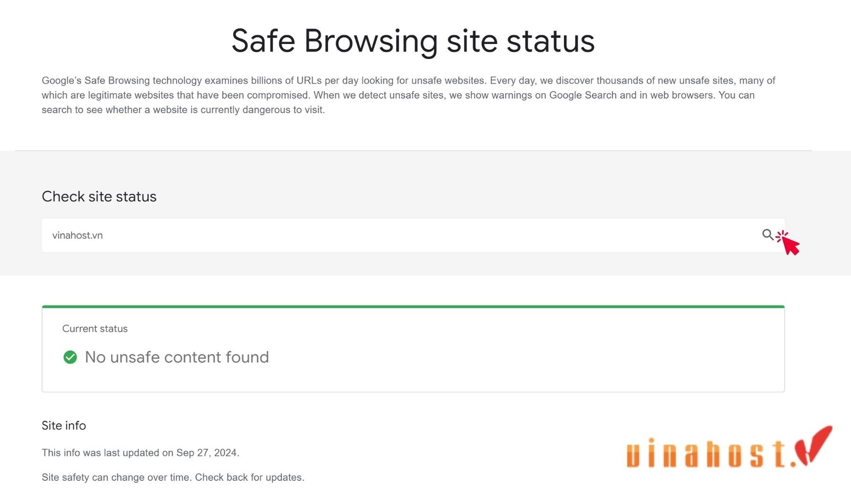This screenshot has height=504, width=851.
Task: Click the green bar atop status card
Action: click(x=413, y=307)
